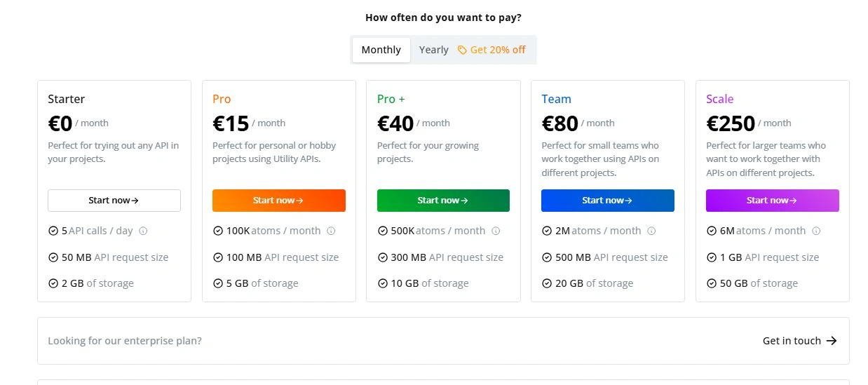The height and width of the screenshot is (385, 868).
Task: Open info tooltip for Pro + 500K atoms
Action: [x=496, y=231]
